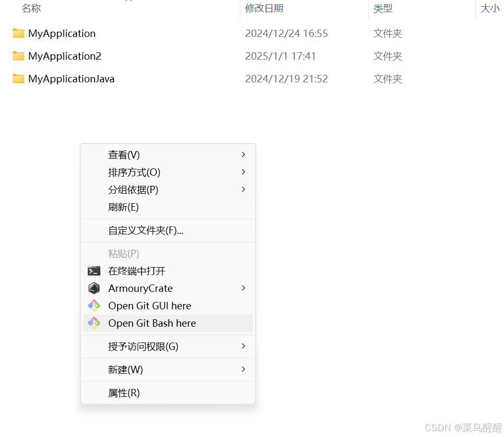
Task: Sort by the 类型 column header
Action: pos(383,8)
